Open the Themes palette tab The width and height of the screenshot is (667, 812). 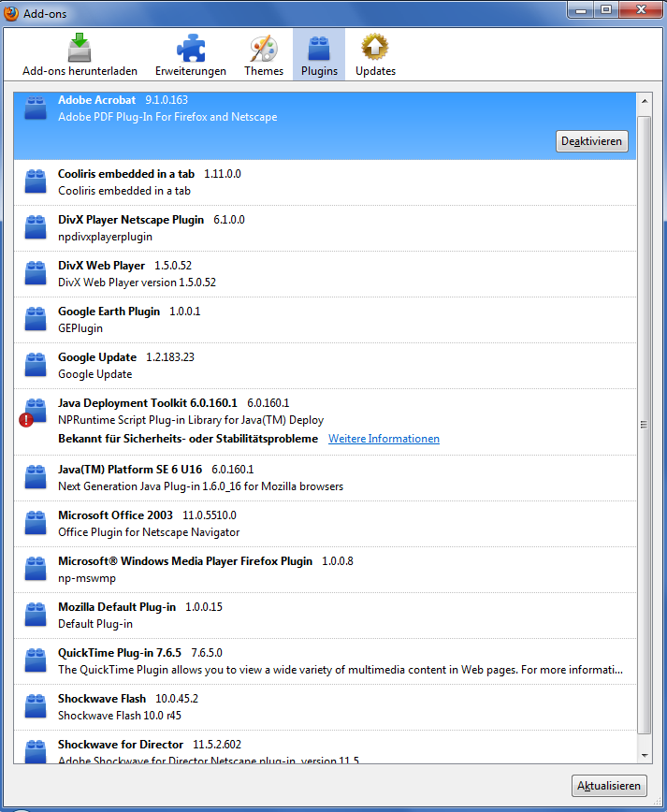click(x=264, y=55)
